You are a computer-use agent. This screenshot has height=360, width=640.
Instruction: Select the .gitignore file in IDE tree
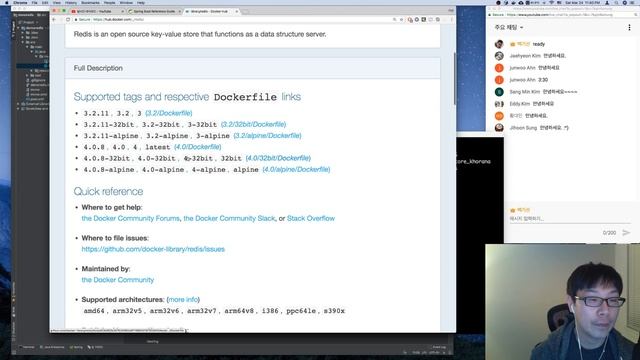click(x=37, y=80)
